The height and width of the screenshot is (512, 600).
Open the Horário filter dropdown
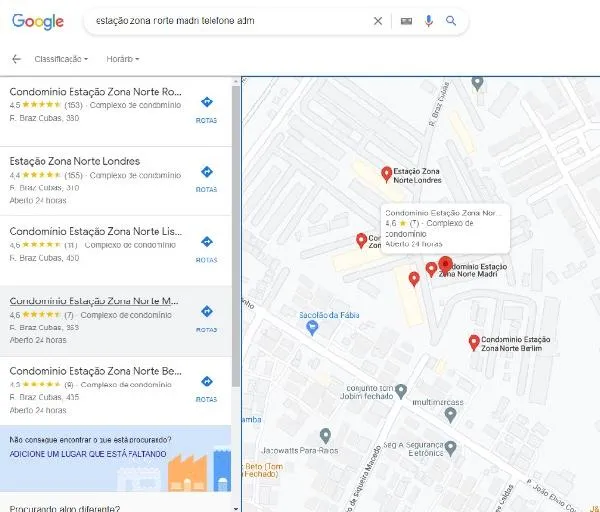pyautogui.click(x=122, y=59)
